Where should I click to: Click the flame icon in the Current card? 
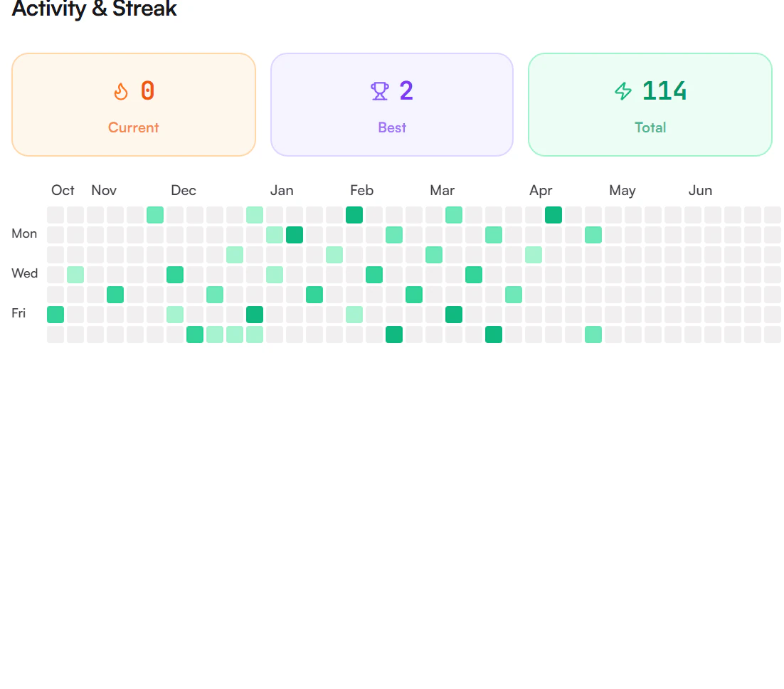pos(120,92)
